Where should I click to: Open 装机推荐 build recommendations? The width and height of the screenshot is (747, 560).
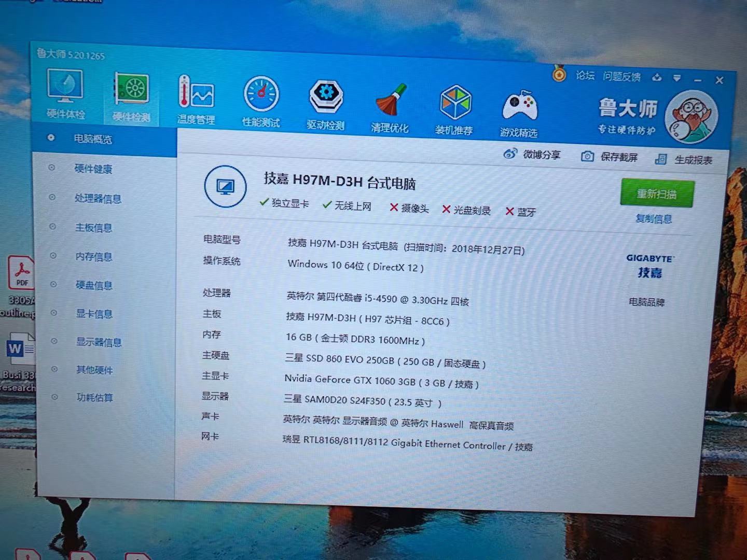(x=454, y=110)
